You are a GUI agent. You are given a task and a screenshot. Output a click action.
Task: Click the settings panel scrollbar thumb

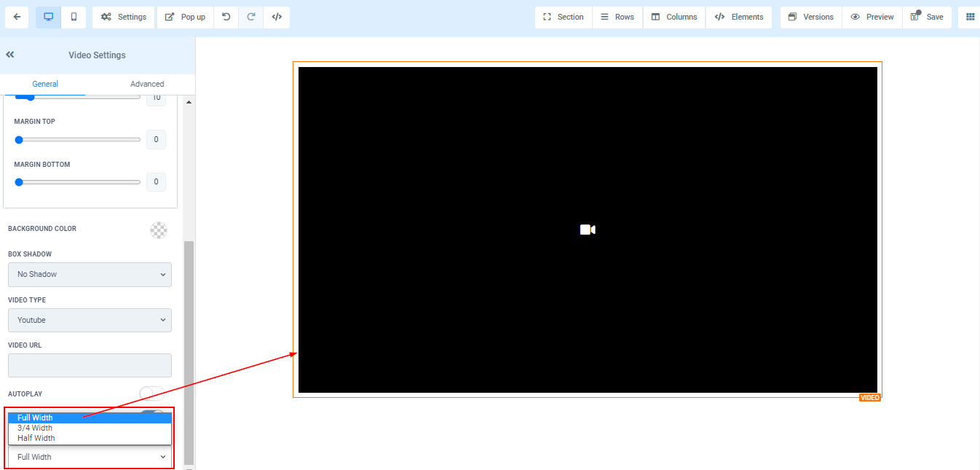(x=189, y=352)
